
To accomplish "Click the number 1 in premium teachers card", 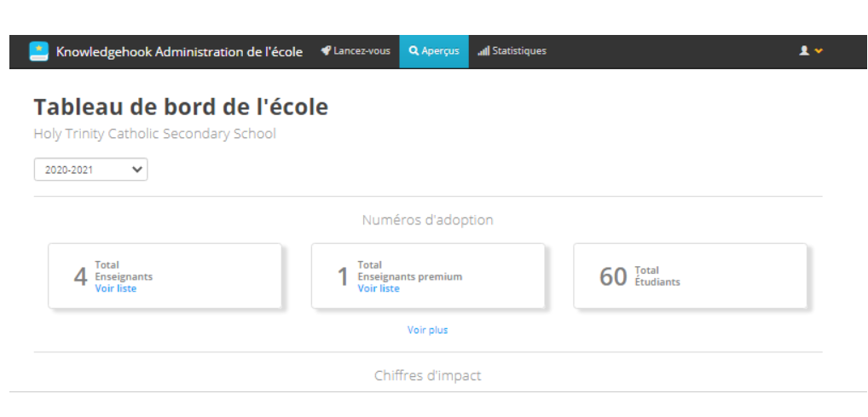I will tap(344, 277).
